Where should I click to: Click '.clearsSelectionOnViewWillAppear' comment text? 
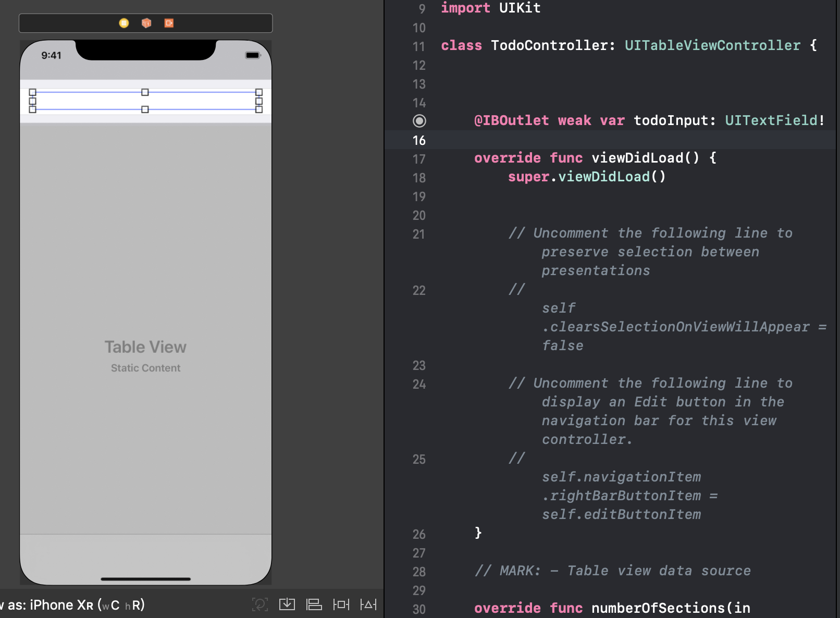[676, 327]
